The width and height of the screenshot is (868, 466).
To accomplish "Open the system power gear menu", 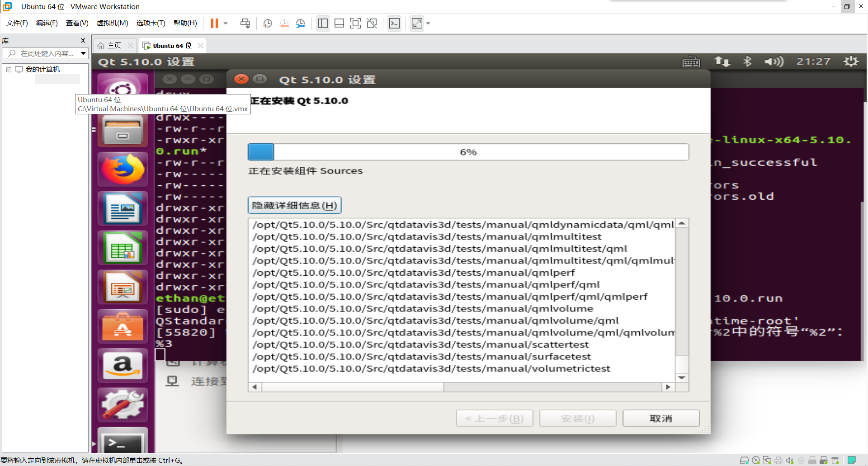I will (851, 61).
